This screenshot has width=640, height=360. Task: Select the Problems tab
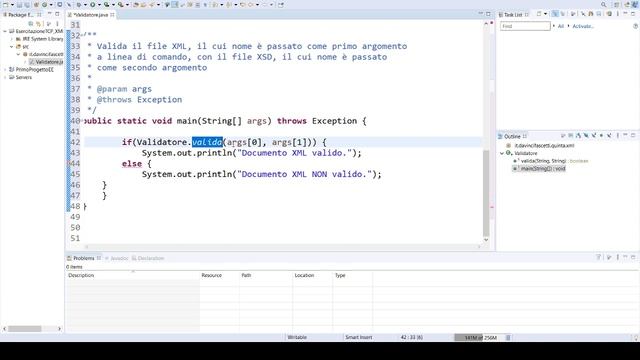pos(84,258)
